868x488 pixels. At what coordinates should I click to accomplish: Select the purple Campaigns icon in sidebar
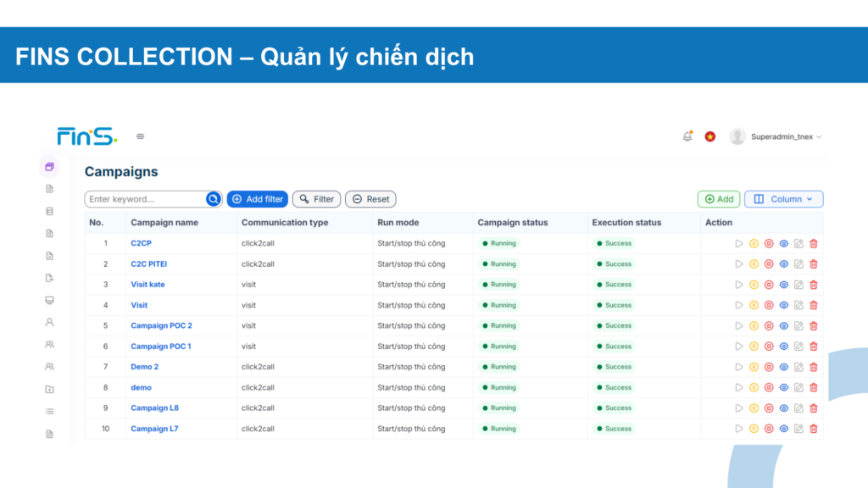point(49,167)
